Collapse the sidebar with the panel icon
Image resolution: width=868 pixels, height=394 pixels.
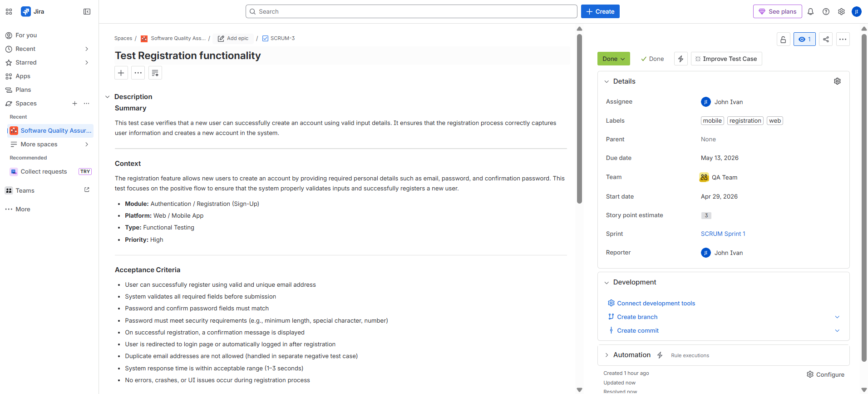(87, 12)
